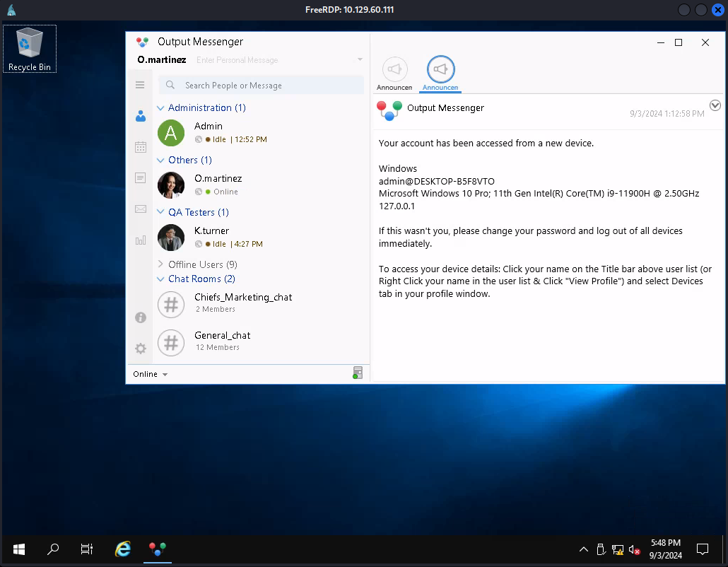Click the server connection status icon

[358, 373]
